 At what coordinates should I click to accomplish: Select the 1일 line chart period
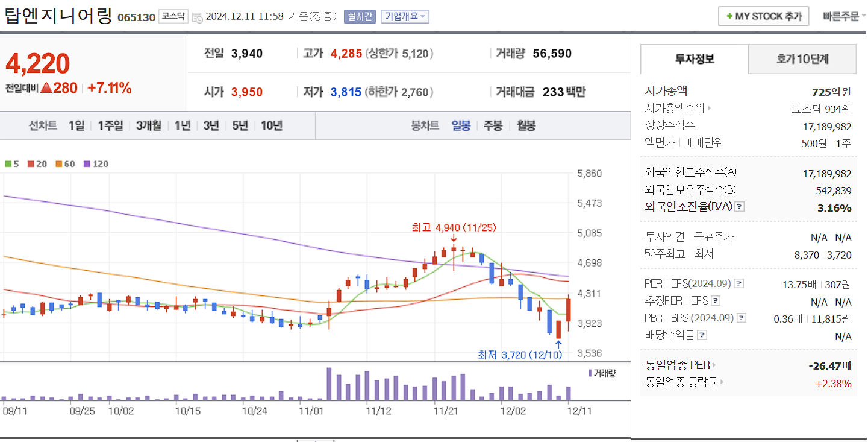(76, 125)
